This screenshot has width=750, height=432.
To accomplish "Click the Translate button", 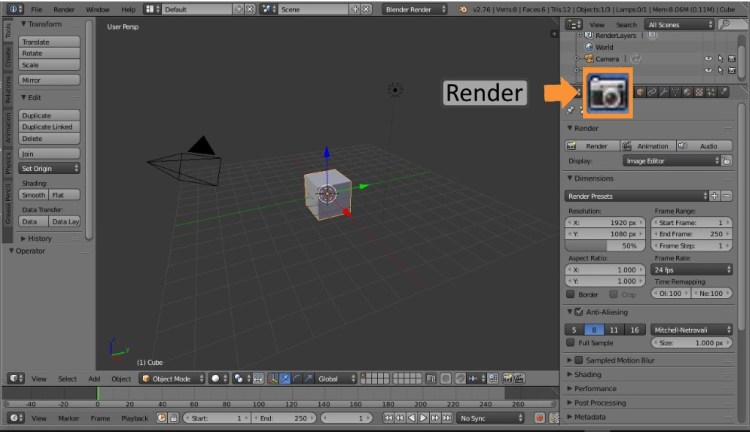I will click(49, 42).
